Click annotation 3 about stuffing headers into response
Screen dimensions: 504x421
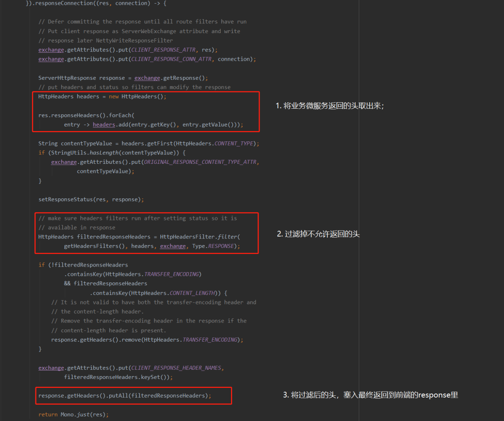[373, 395]
